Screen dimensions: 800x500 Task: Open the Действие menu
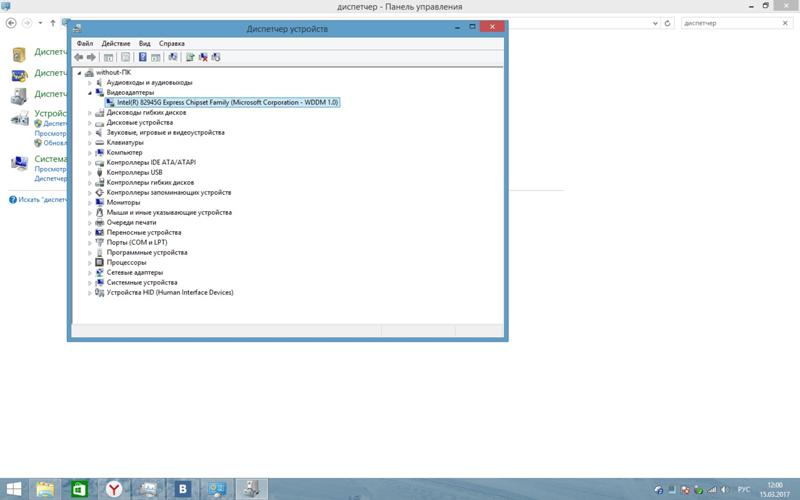(x=116, y=43)
